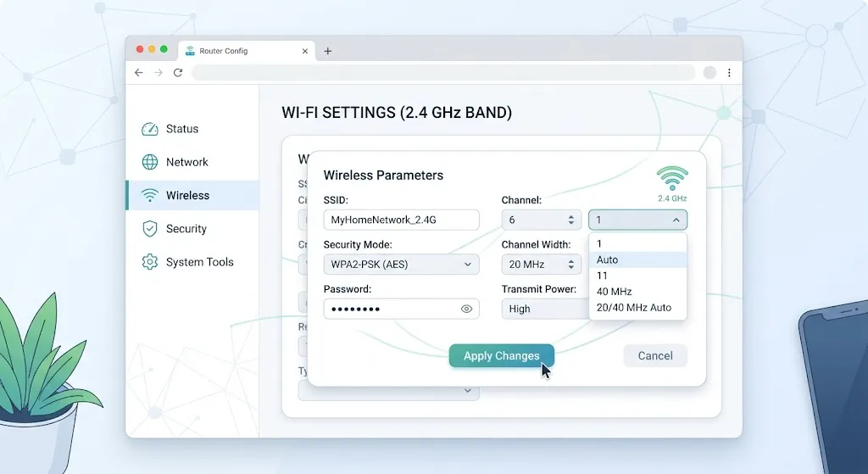Click the Security shield icon
Viewport: 868px width, 474px height.
pos(149,229)
